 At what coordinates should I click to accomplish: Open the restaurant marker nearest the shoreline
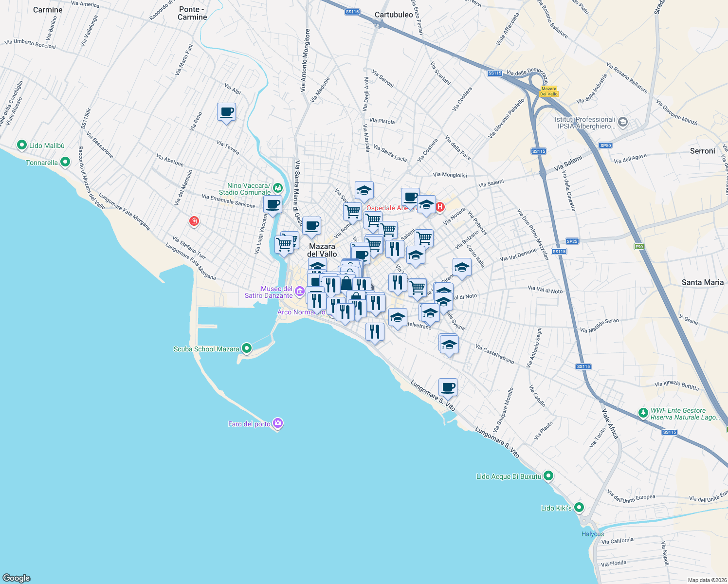[x=374, y=332]
